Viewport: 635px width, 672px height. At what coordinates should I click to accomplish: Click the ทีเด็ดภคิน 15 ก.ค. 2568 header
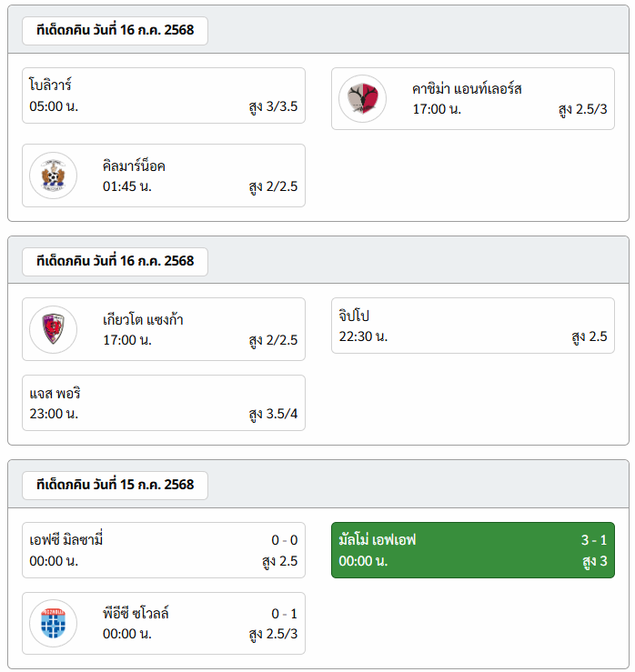[115, 486]
